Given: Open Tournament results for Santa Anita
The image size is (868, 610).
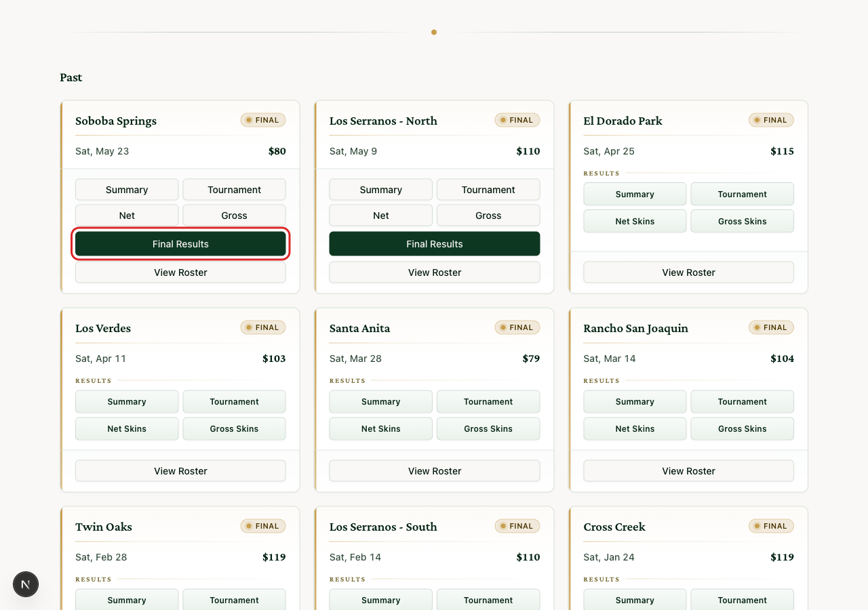Looking at the screenshot, I should [488, 401].
